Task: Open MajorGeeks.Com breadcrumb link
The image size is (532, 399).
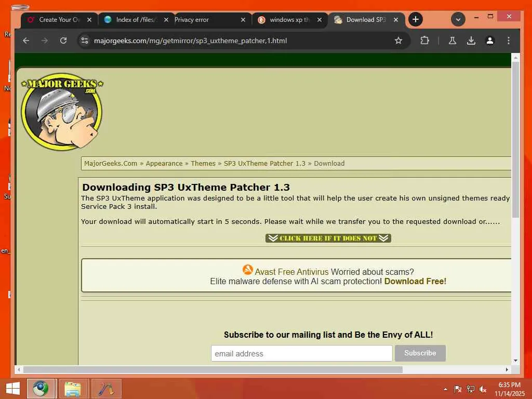Action: (x=111, y=164)
